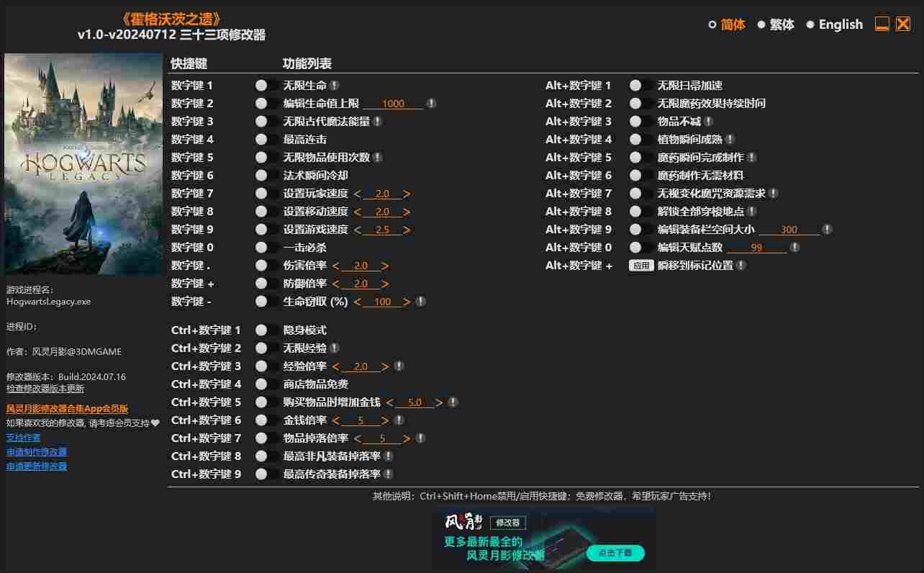Select 简体 language option
The height and width of the screenshot is (573, 924).
(727, 24)
